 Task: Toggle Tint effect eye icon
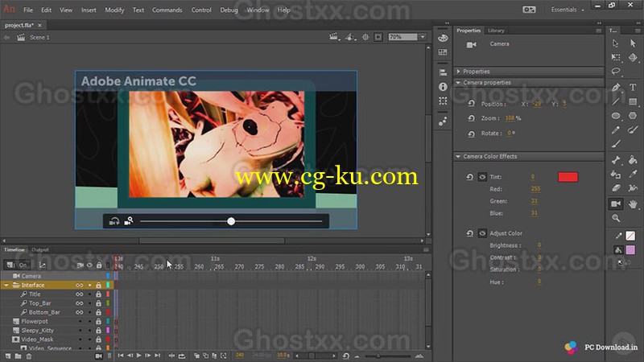coord(482,177)
